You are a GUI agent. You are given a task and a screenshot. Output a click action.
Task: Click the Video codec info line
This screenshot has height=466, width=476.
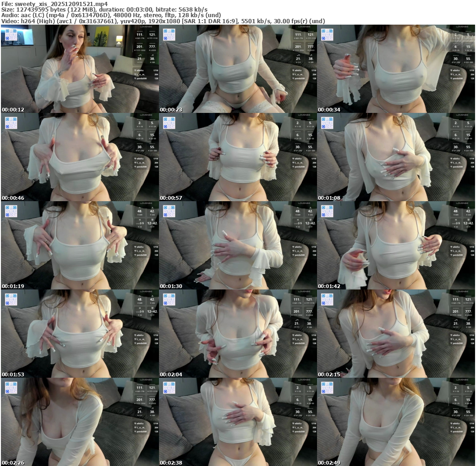(x=163, y=21)
